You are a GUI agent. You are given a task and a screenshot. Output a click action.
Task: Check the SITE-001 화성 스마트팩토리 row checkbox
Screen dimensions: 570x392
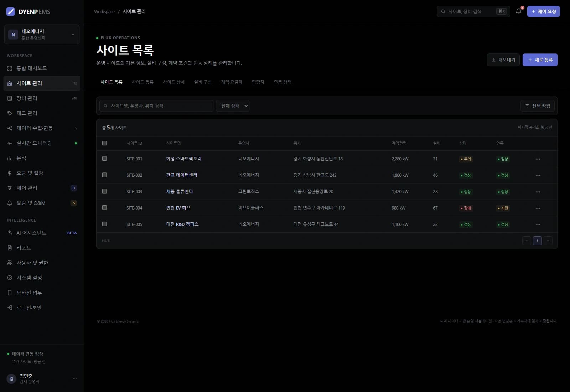tap(104, 158)
